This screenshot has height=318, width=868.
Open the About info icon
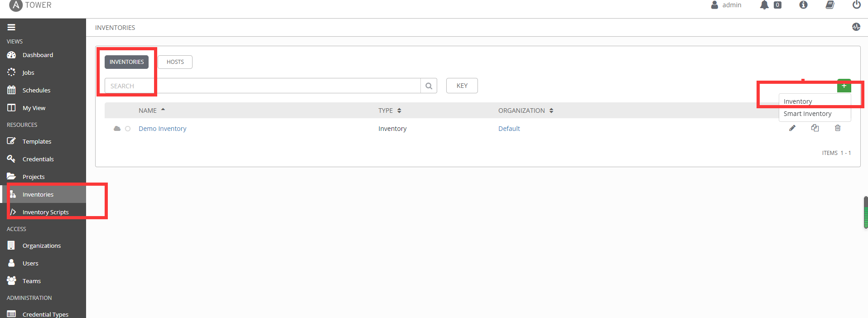click(x=803, y=5)
